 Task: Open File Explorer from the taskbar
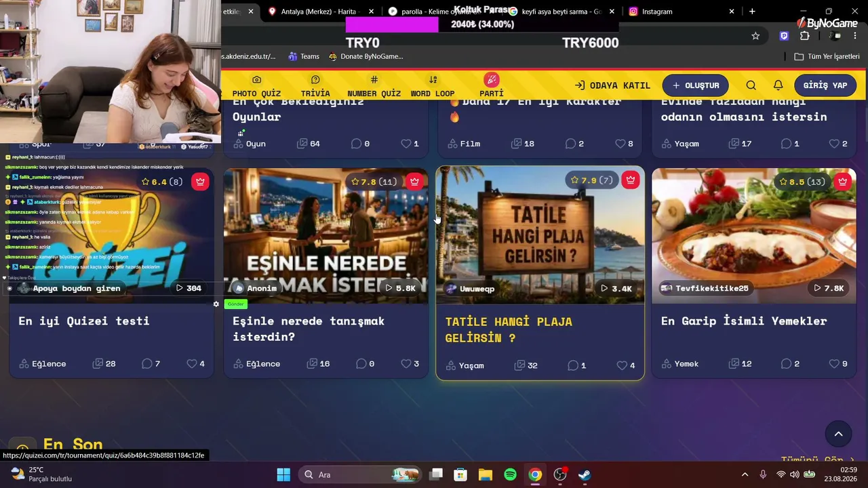[x=486, y=474]
